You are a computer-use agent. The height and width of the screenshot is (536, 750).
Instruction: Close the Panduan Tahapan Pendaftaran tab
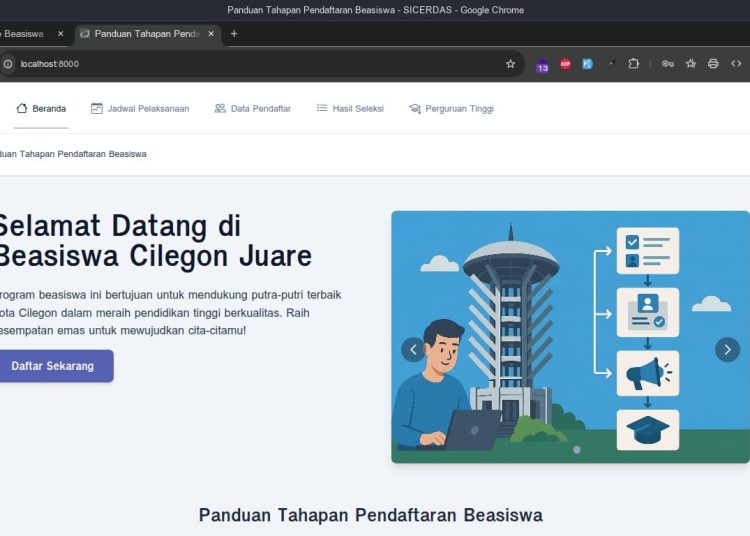(x=211, y=34)
